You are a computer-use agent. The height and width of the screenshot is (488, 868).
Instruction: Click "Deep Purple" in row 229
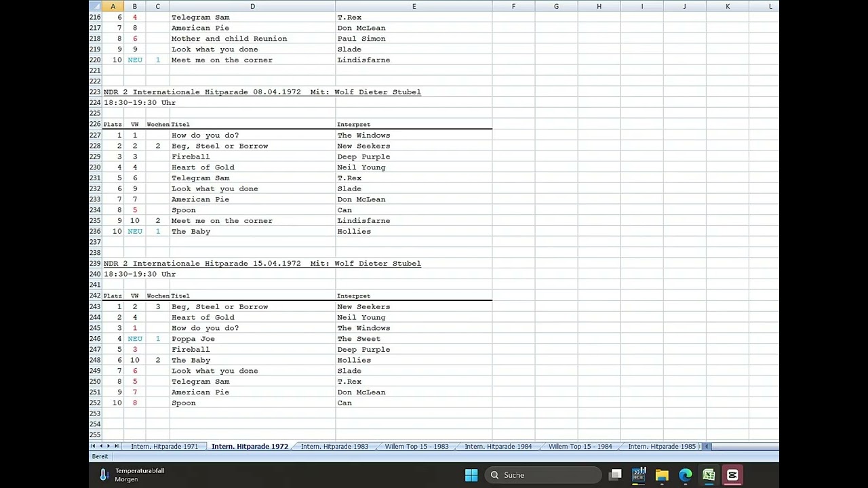coord(363,157)
